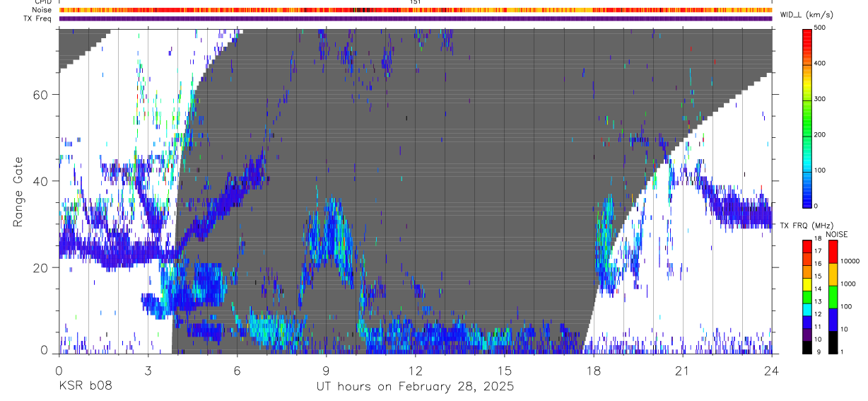The height and width of the screenshot is (401, 868).
Task: Select the 13 tick on the TX FRQ legend
Action: coord(819,302)
